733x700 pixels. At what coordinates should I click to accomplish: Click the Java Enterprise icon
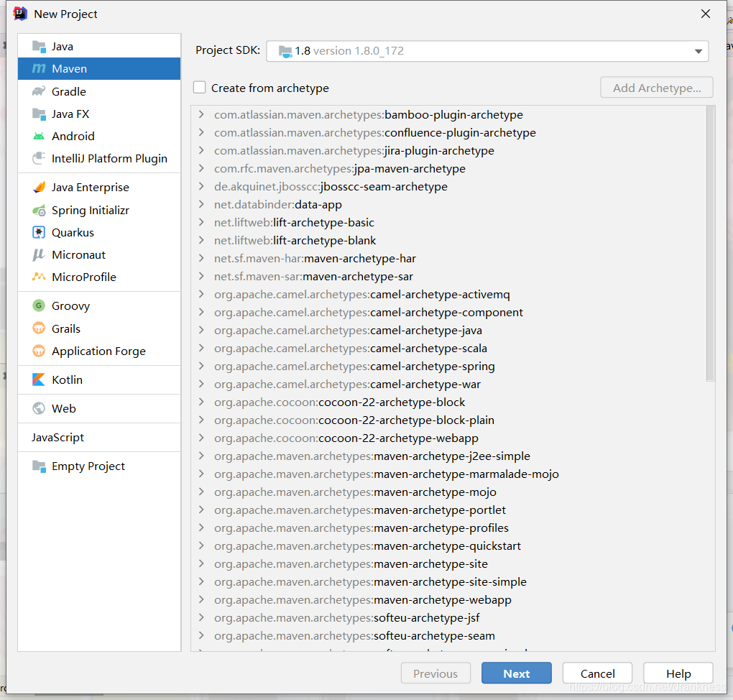[x=39, y=187]
